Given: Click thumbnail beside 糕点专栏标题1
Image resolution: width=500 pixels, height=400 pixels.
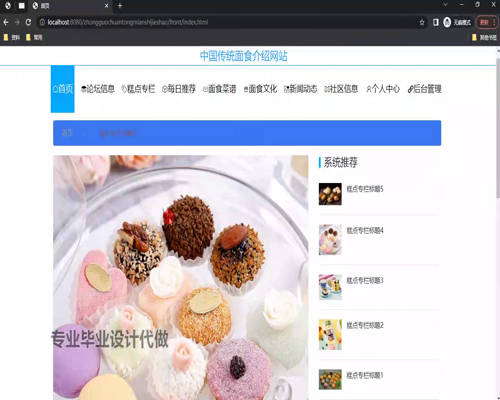Looking at the screenshot, I should (330, 379).
